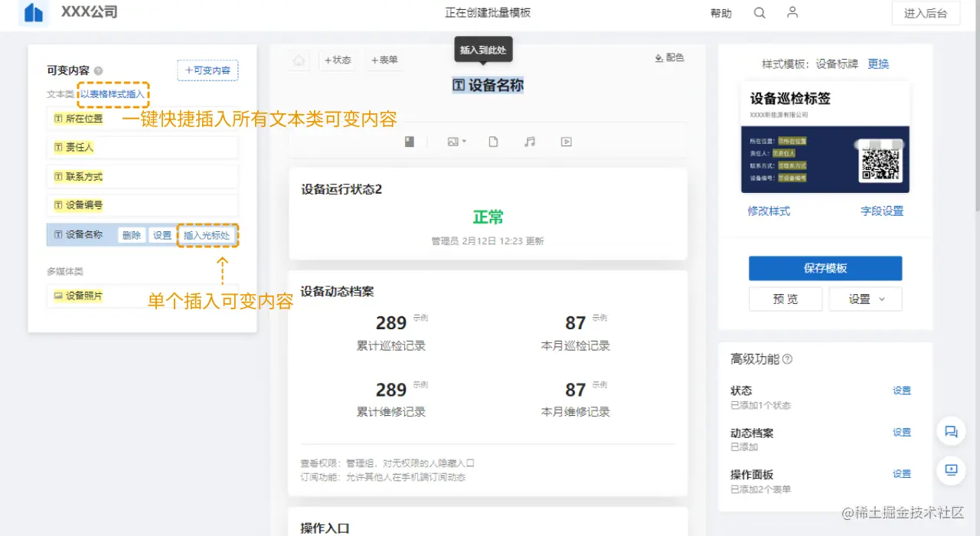Open the search magnifier icon
The height and width of the screenshot is (536, 980).
pos(759,13)
